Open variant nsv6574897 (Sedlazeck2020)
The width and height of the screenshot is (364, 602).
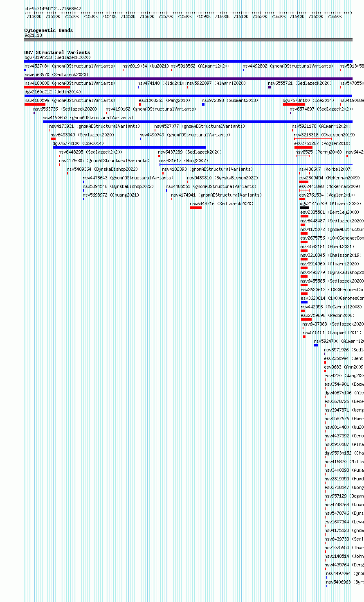[322, 109]
